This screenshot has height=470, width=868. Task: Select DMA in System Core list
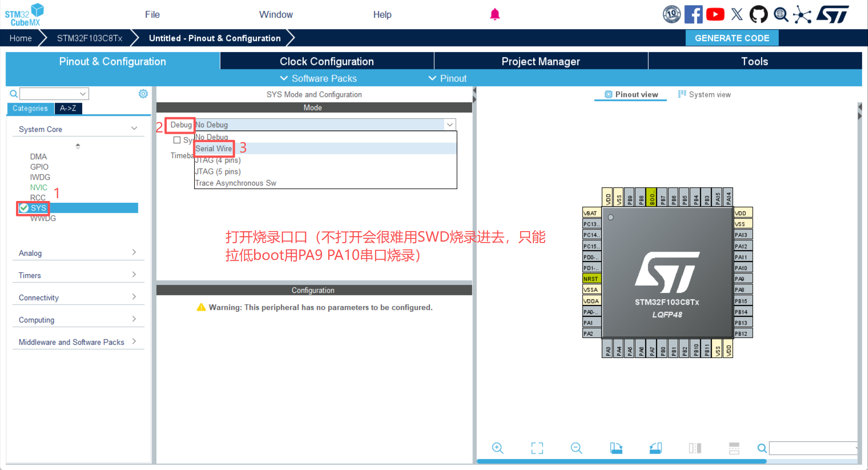tap(38, 157)
